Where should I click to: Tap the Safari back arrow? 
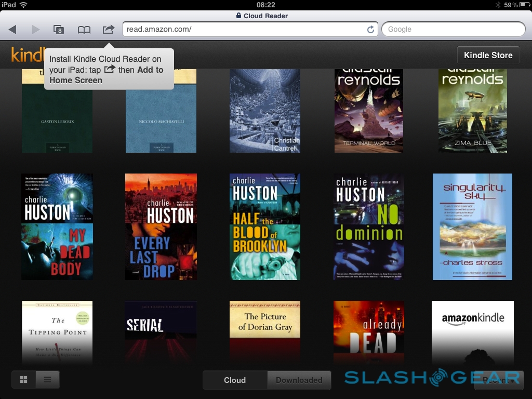coord(12,30)
